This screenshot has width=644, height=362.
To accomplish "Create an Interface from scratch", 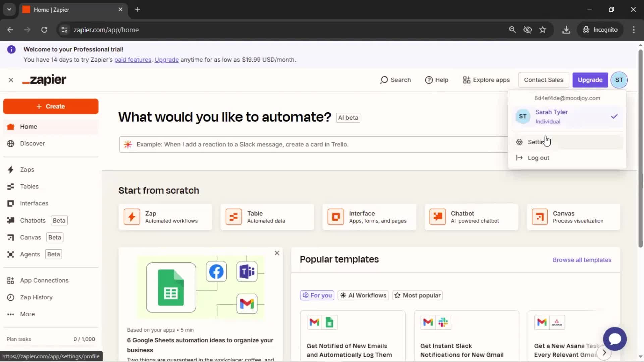I will [369, 217].
